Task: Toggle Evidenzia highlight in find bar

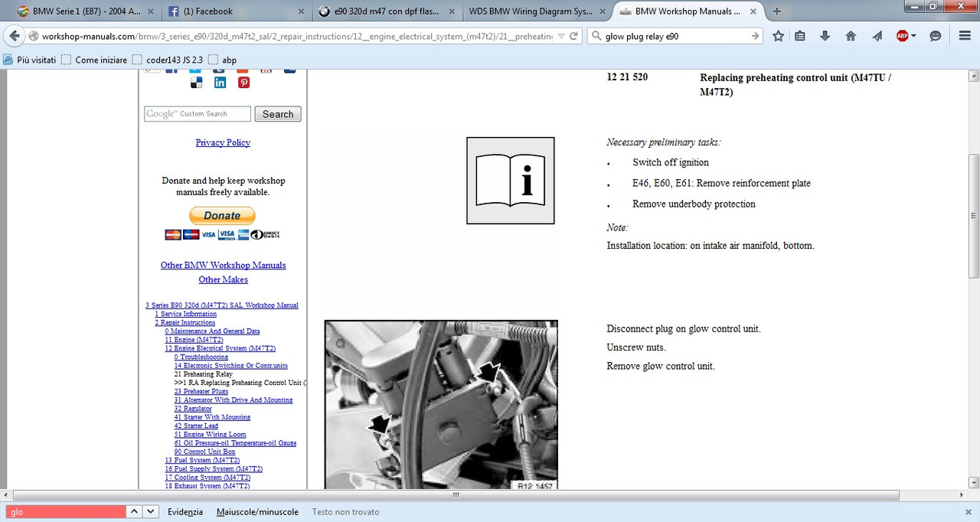Action: coord(185,511)
